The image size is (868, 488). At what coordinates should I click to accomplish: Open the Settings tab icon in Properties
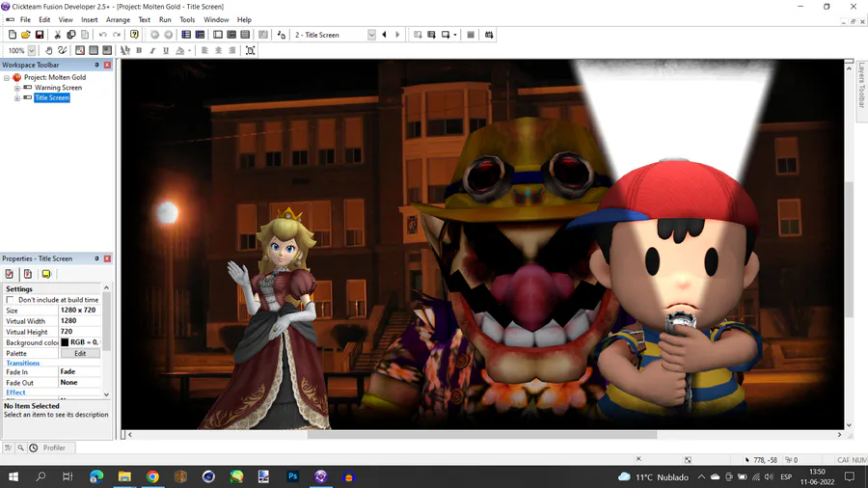pos(10,274)
